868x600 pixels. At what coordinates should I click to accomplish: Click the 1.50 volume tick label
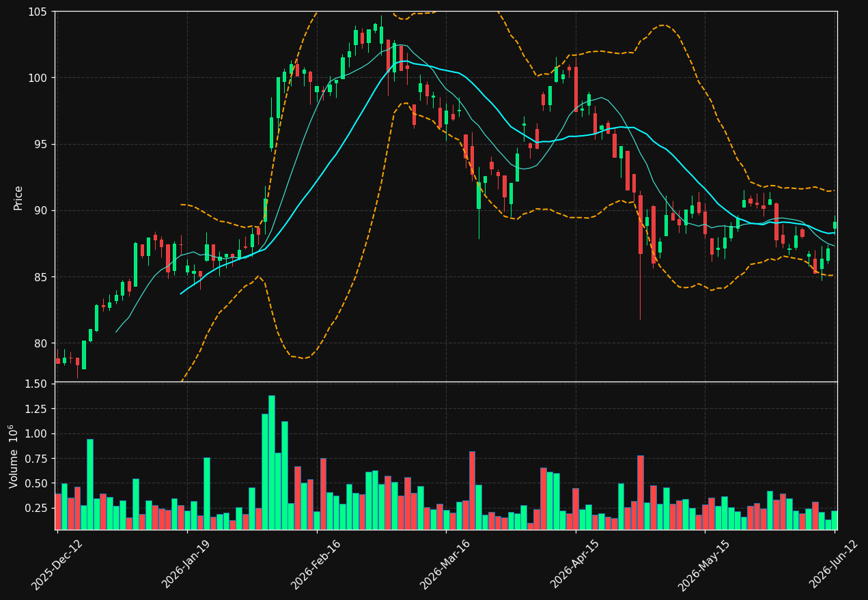[x=36, y=384]
